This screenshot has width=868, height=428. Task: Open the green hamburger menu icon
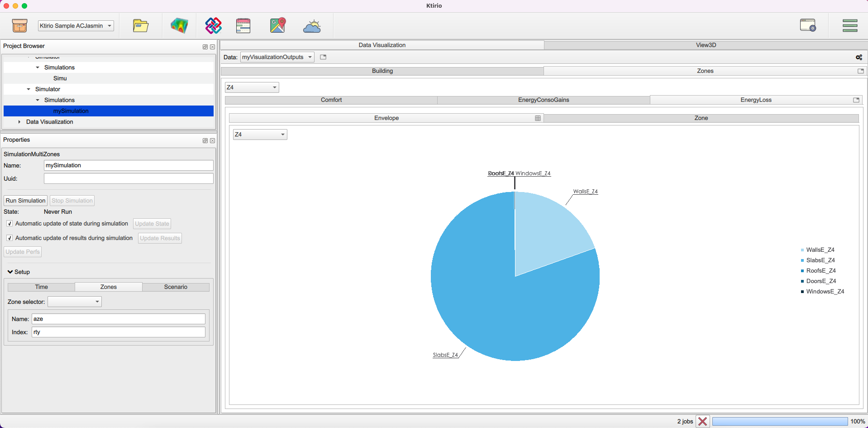click(x=849, y=26)
